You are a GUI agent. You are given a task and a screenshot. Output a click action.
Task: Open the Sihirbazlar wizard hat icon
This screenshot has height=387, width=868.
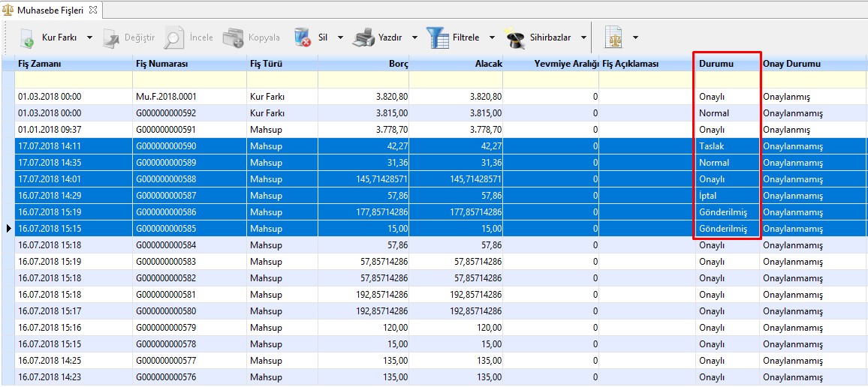tap(514, 37)
